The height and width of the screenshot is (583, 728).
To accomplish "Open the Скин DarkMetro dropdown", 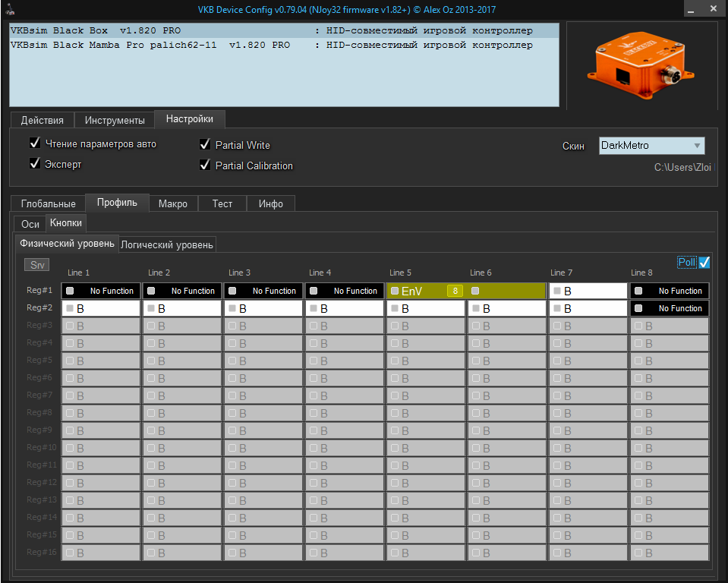I will (651, 145).
